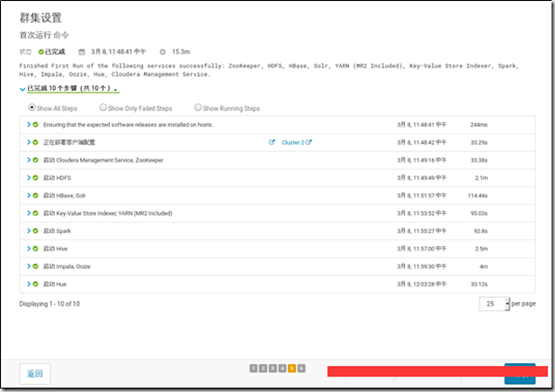
Task: Click green check icon on HBase, Solr row
Action: point(36,196)
